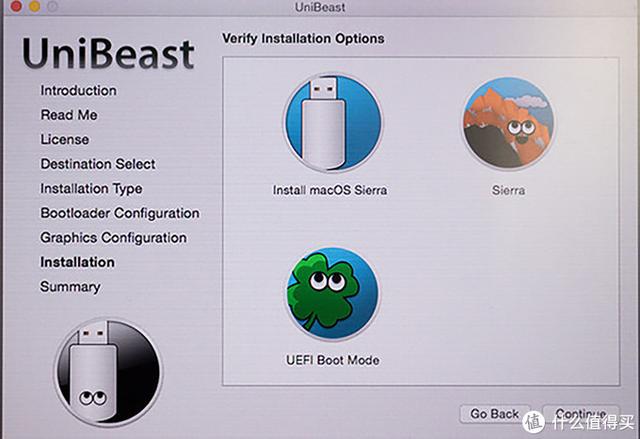The image size is (640, 439).
Task: Click the large UniBeast title text
Action: [x=108, y=54]
